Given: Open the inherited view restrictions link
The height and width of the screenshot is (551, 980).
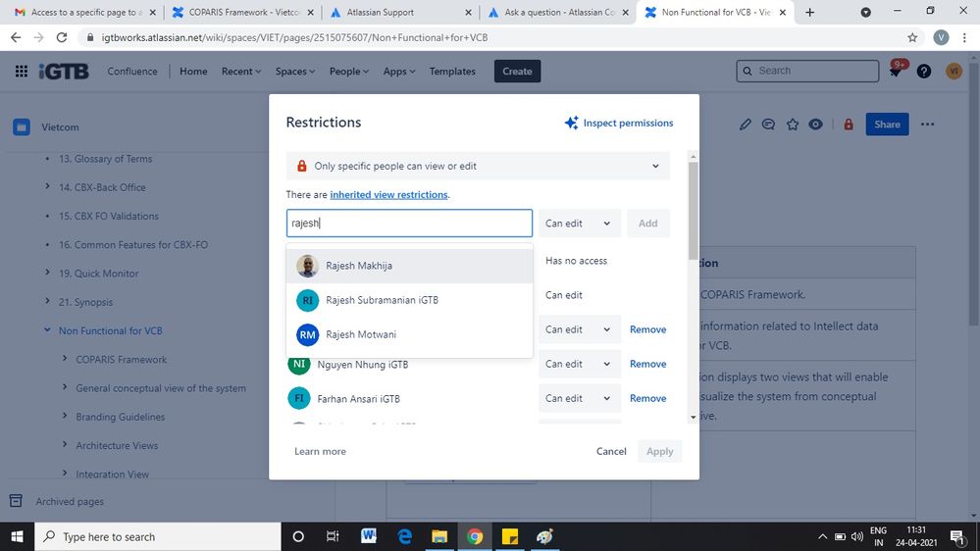Looking at the screenshot, I should (388, 195).
